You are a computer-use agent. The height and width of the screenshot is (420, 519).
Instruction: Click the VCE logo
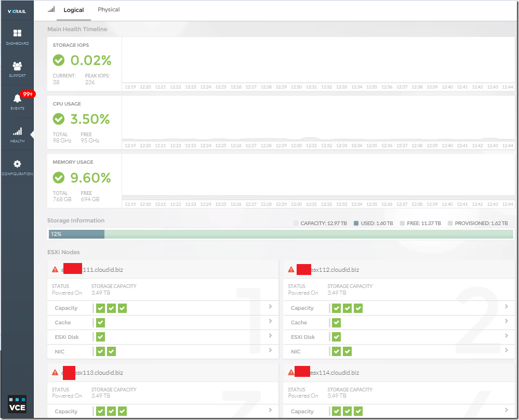click(x=17, y=404)
